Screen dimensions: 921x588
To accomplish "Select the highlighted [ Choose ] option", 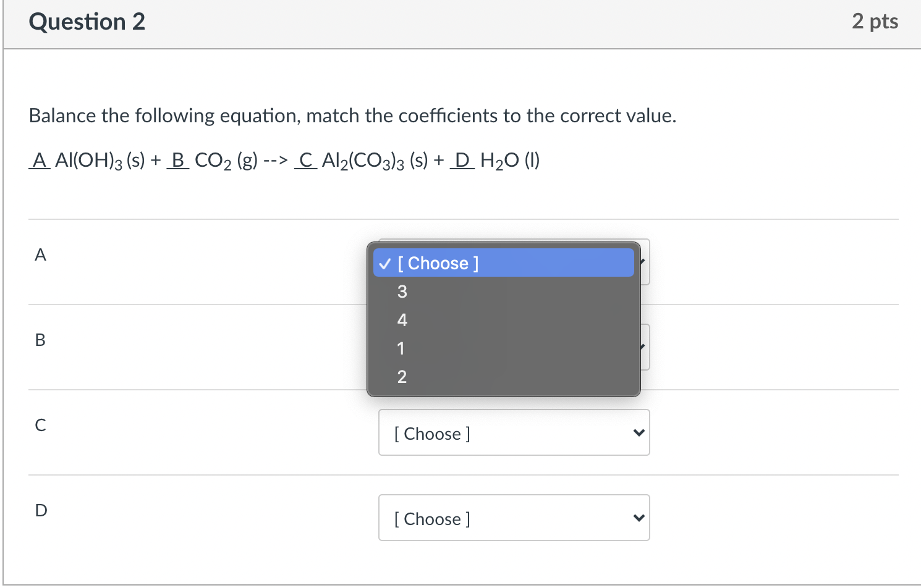I will tap(504, 263).
